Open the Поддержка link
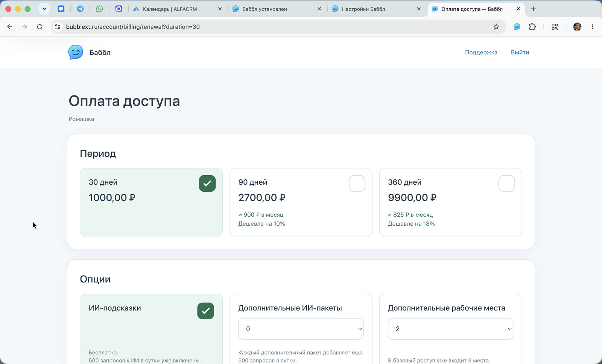Viewport: 602px width, 364px height. pyautogui.click(x=481, y=52)
